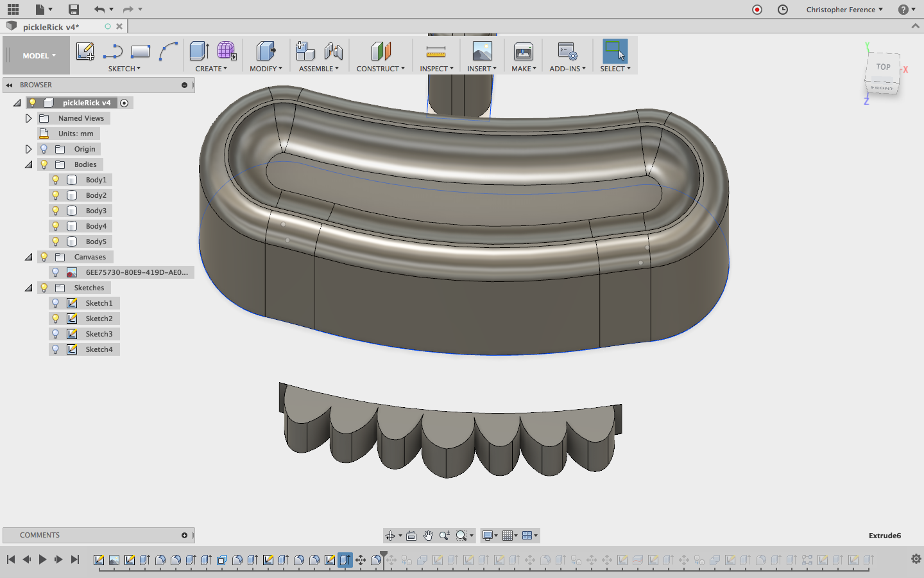Open the MODIFY menu
Screen dimensions: 924x578
coord(266,69)
